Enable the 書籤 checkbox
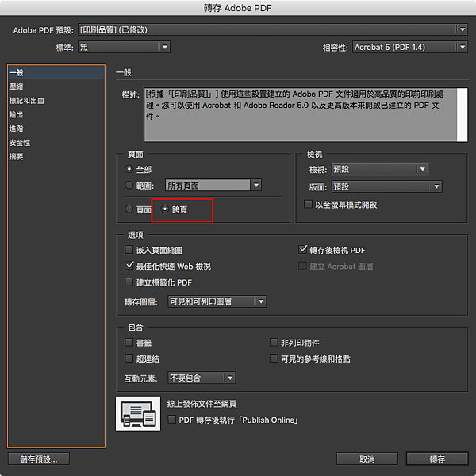The image size is (476, 476). pyautogui.click(x=129, y=343)
